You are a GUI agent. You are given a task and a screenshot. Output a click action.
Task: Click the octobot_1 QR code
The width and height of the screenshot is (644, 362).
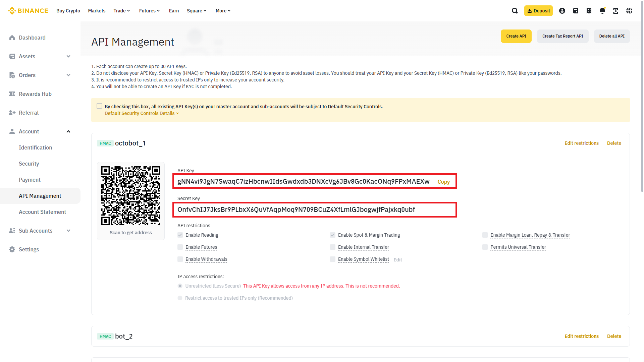[131, 196]
